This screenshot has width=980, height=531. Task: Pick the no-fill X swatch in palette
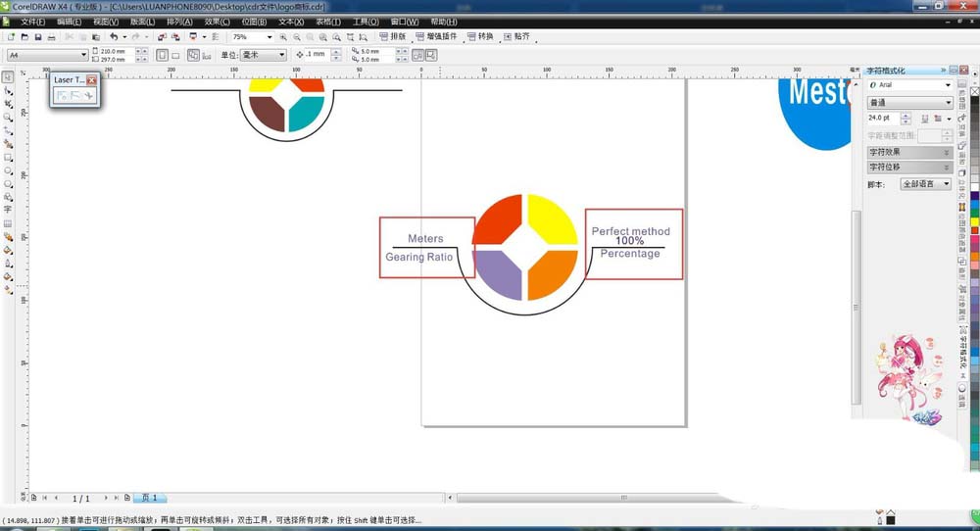974,91
